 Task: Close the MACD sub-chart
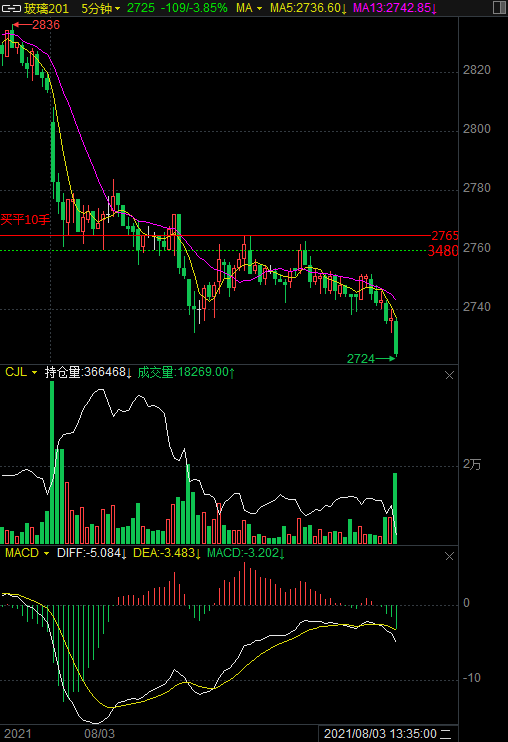click(449, 556)
